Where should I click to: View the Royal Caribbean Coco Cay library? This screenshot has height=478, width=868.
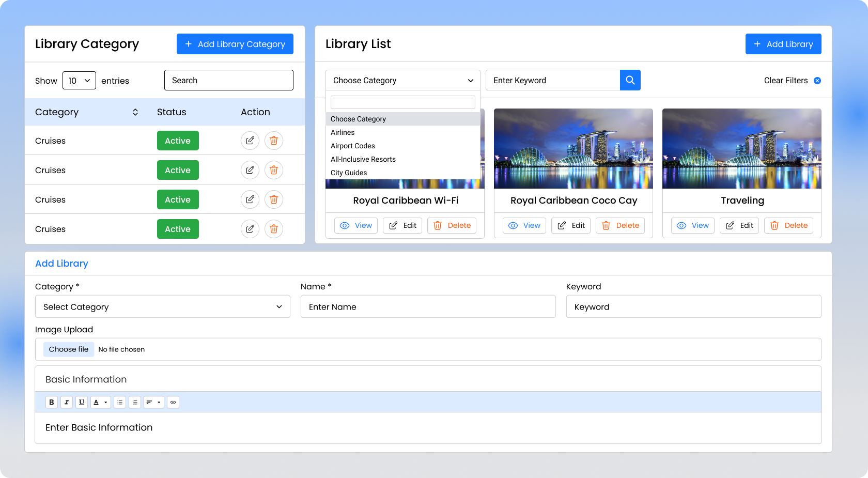pyautogui.click(x=524, y=225)
